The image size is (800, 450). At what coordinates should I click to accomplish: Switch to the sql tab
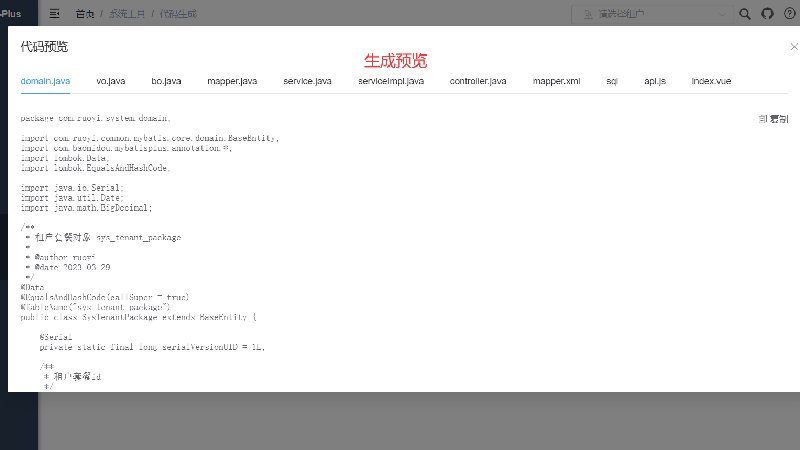pos(612,81)
